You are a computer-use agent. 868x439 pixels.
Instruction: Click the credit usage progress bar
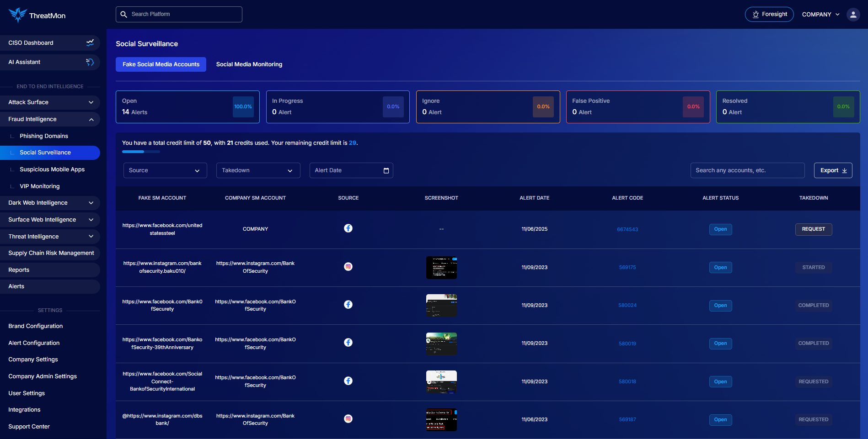pos(141,152)
